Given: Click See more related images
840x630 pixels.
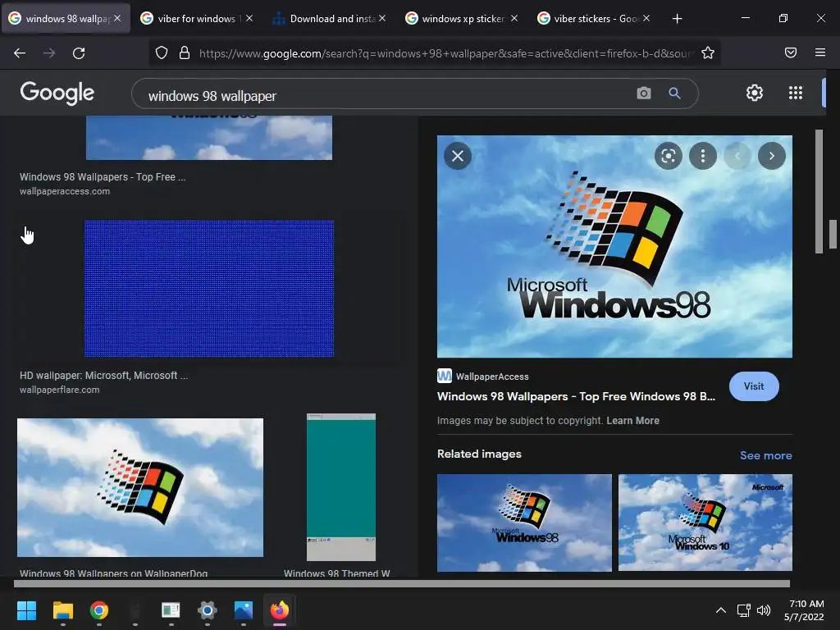Looking at the screenshot, I should [765, 455].
